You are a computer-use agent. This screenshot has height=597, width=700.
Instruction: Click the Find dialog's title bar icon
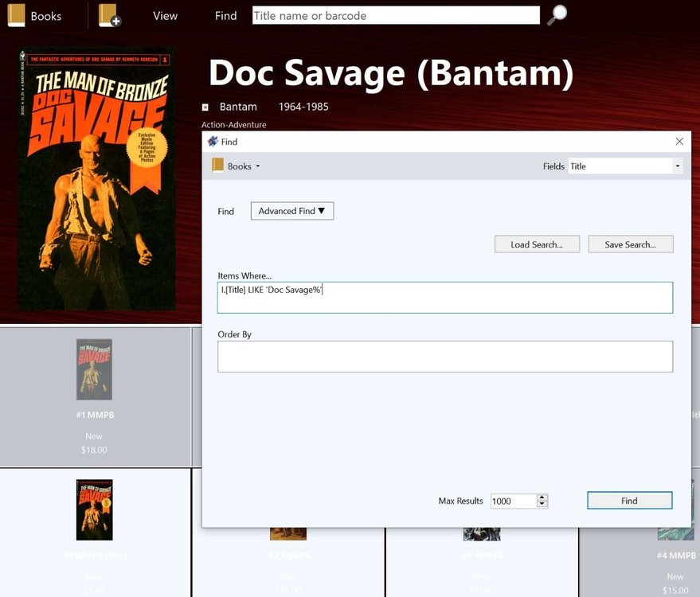(x=213, y=142)
